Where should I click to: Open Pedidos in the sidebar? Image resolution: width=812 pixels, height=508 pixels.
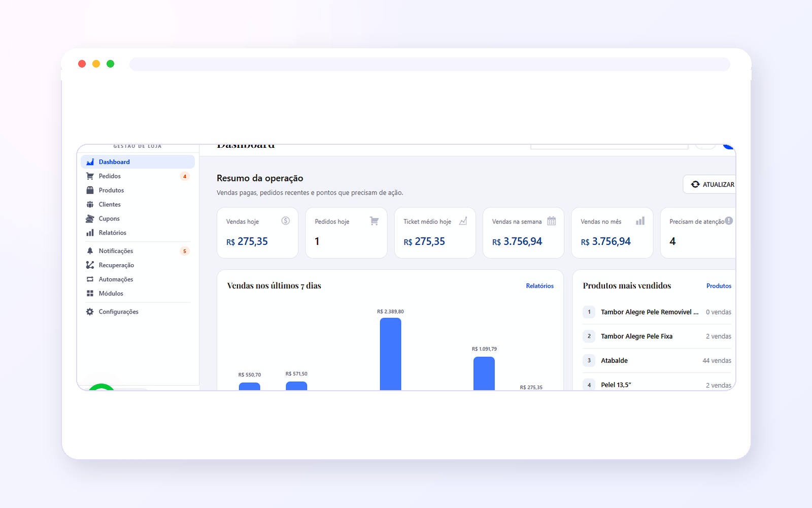point(138,176)
